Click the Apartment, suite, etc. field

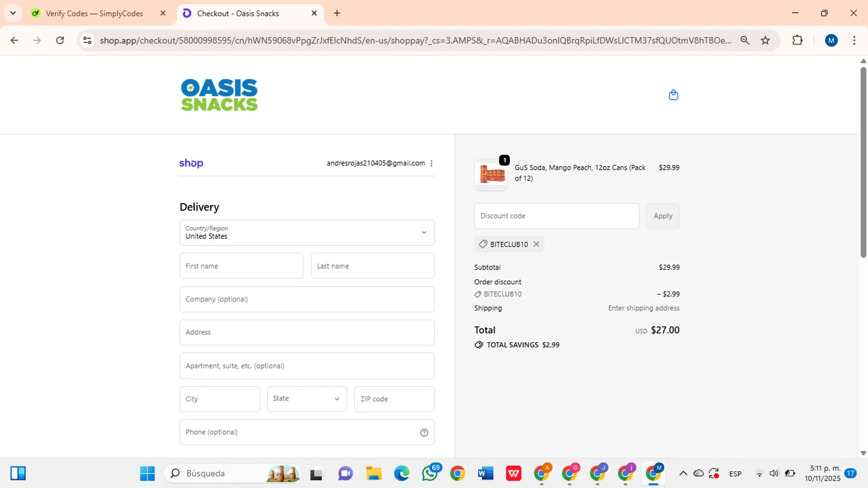pos(307,366)
